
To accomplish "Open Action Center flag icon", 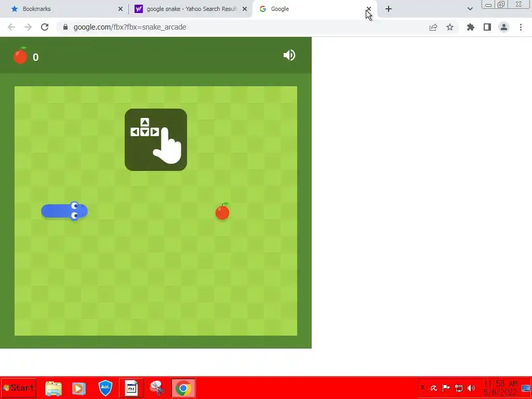I will coord(446,388).
